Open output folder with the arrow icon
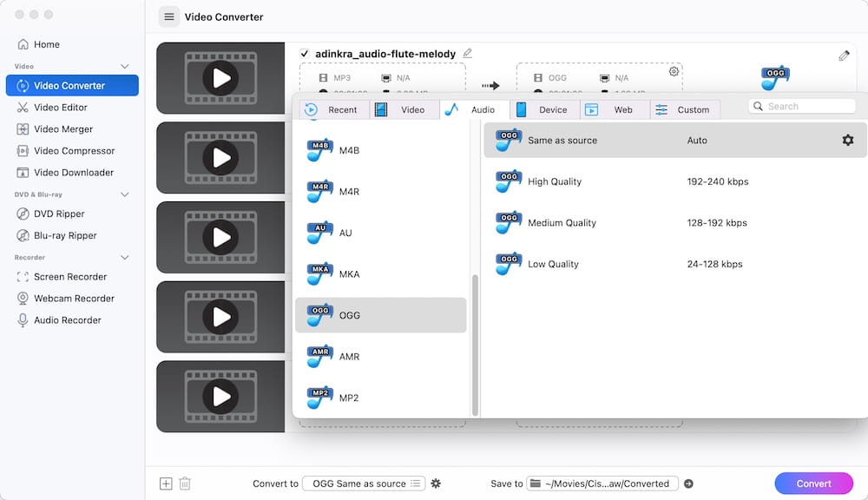 [688, 484]
